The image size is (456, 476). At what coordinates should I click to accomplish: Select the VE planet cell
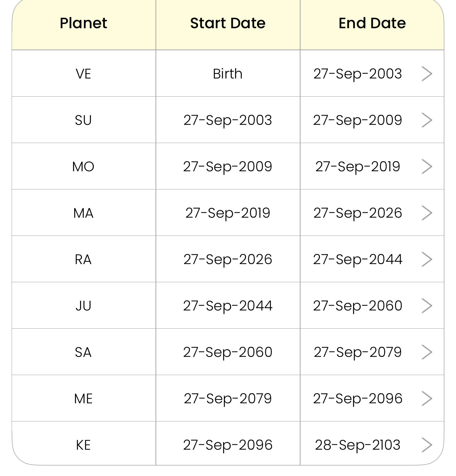pos(84,73)
